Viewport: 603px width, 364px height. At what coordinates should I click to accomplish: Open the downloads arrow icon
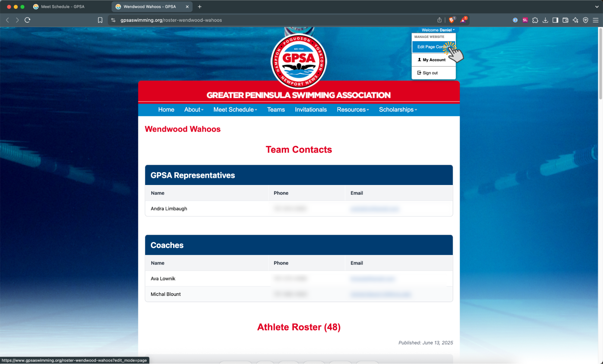pyautogui.click(x=545, y=20)
